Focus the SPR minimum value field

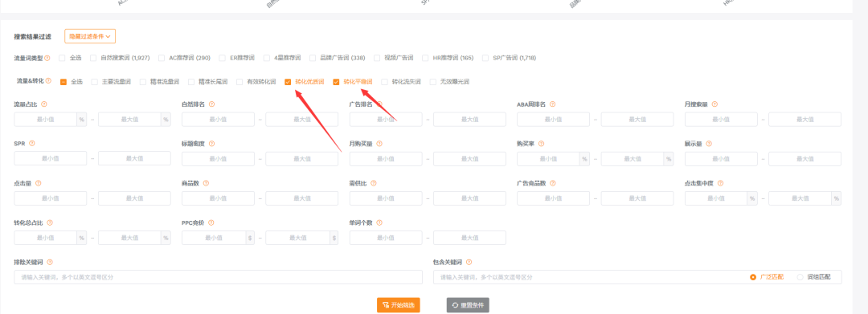(x=51, y=159)
